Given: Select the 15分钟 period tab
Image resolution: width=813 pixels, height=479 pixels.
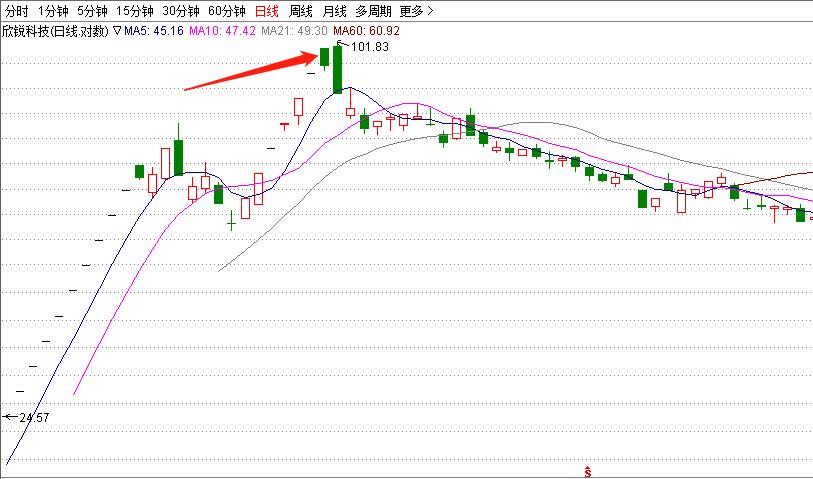Looking at the screenshot, I should (134, 11).
